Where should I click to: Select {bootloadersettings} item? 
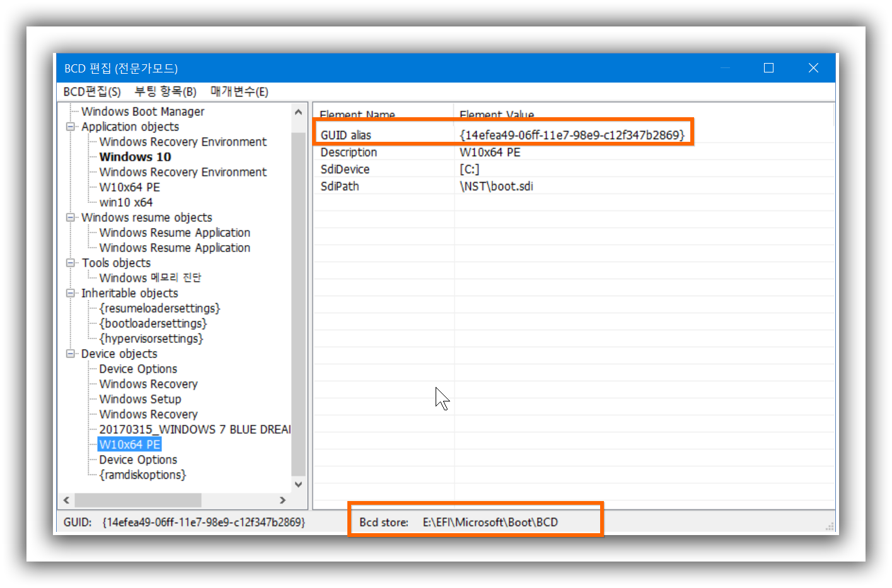(x=153, y=323)
